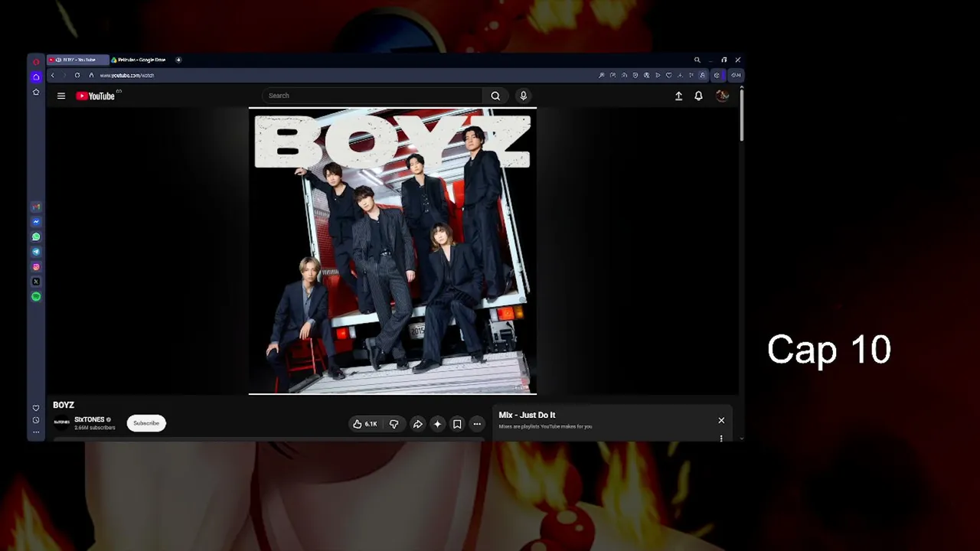The height and width of the screenshot is (551, 980).
Task: Switch to the Google Drive tab
Action: pyautogui.click(x=140, y=60)
